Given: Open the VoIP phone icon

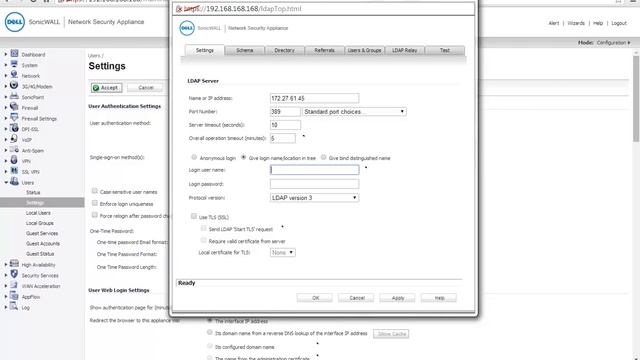Looking at the screenshot, I should [14, 139].
